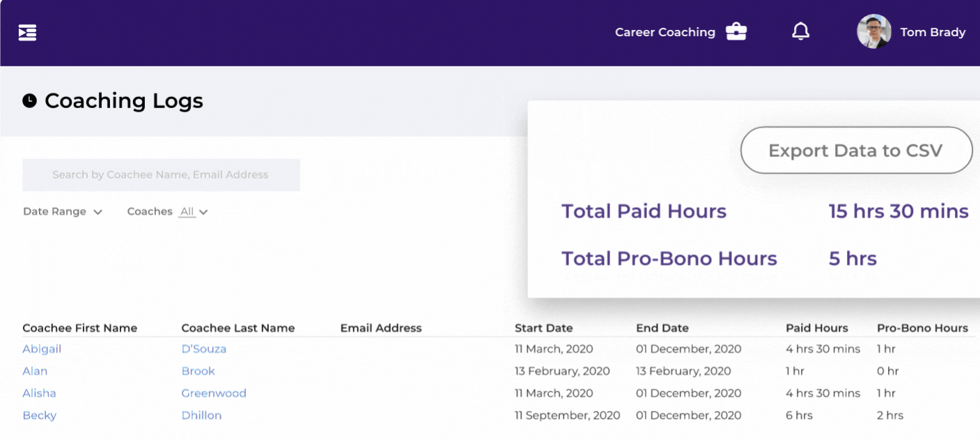
Task: Click the Career Coaching briefcase icon
Action: tap(736, 32)
